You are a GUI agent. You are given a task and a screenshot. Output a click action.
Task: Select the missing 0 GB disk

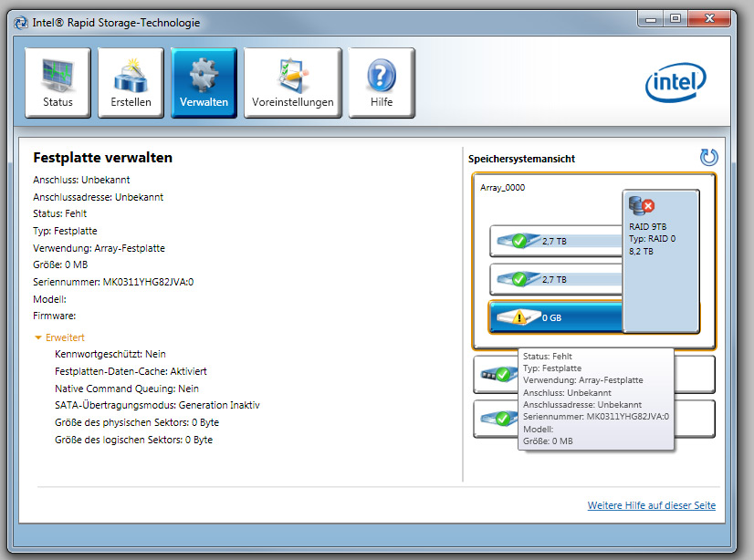click(556, 317)
